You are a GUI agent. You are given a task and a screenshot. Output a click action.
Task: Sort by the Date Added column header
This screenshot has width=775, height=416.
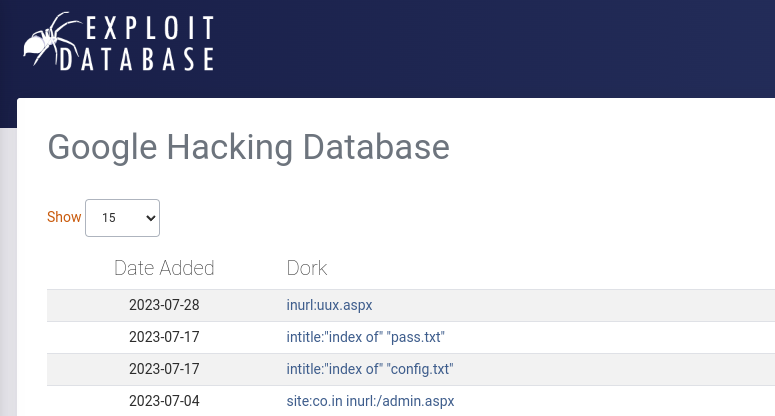(164, 268)
